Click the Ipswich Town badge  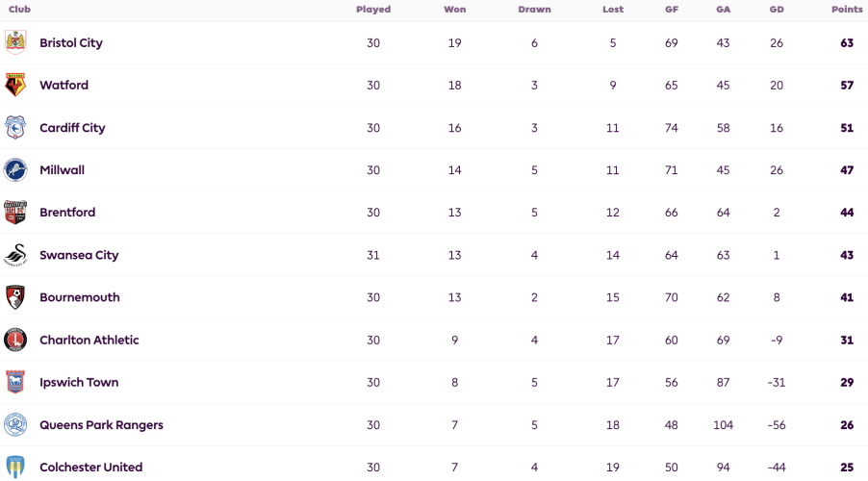[x=15, y=383]
